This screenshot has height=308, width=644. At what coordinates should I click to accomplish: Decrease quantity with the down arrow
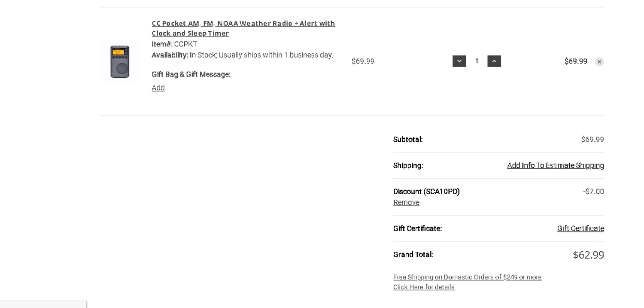pos(459,61)
